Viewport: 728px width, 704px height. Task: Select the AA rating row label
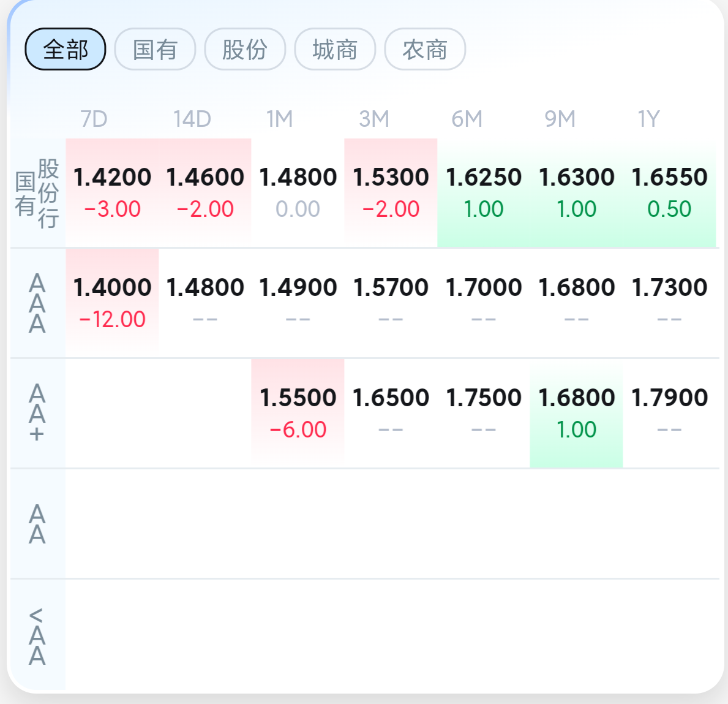[37, 524]
